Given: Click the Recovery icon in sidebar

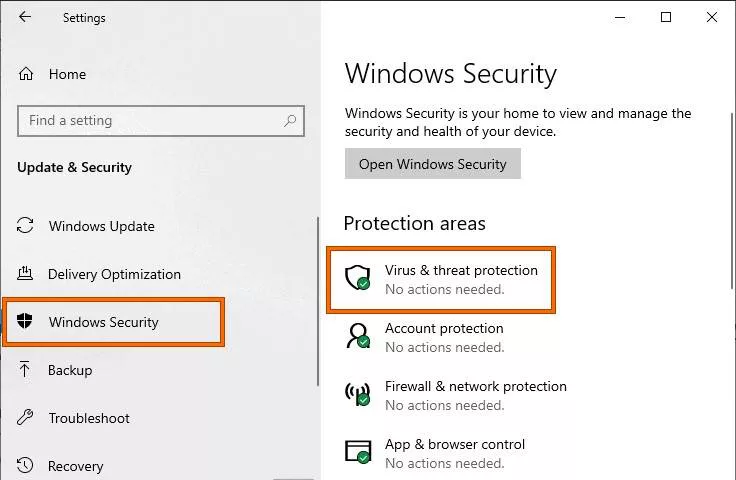Looking at the screenshot, I should [26, 466].
